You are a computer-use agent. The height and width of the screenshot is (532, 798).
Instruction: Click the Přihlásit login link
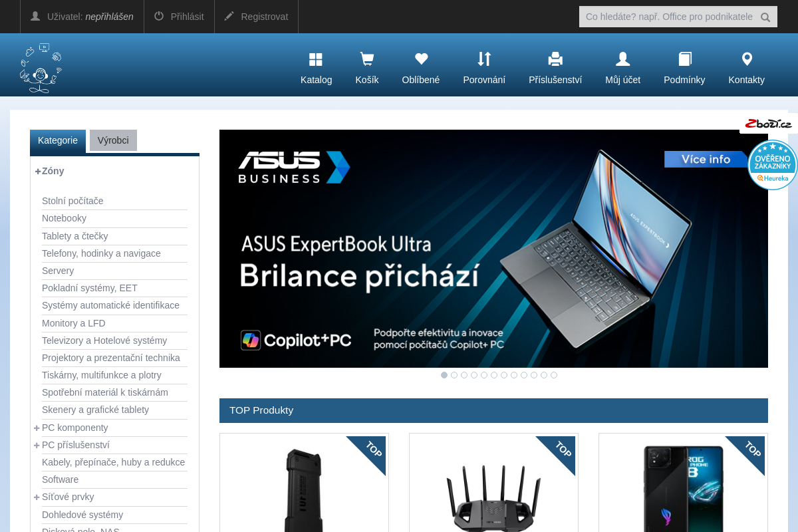[179, 17]
